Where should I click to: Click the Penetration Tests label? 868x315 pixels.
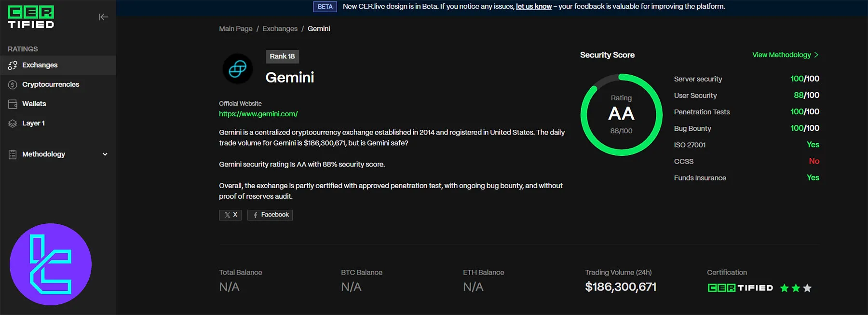pyautogui.click(x=702, y=112)
